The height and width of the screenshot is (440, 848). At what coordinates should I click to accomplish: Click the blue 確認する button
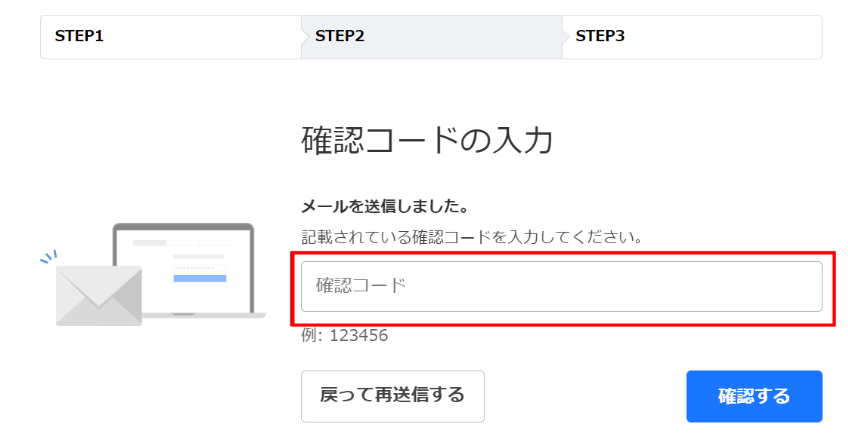(754, 396)
